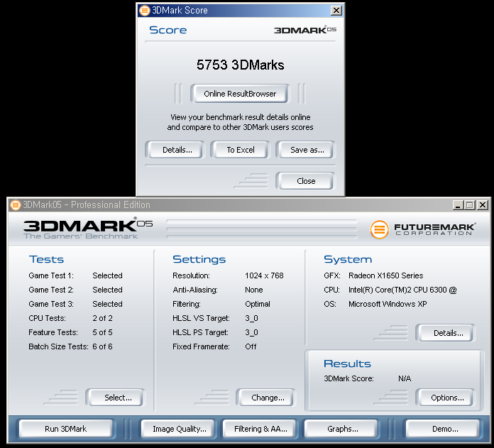Minimize the 3DMark05 Professional Edition window
Viewport: 494px width, 448px height.
pos(458,205)
